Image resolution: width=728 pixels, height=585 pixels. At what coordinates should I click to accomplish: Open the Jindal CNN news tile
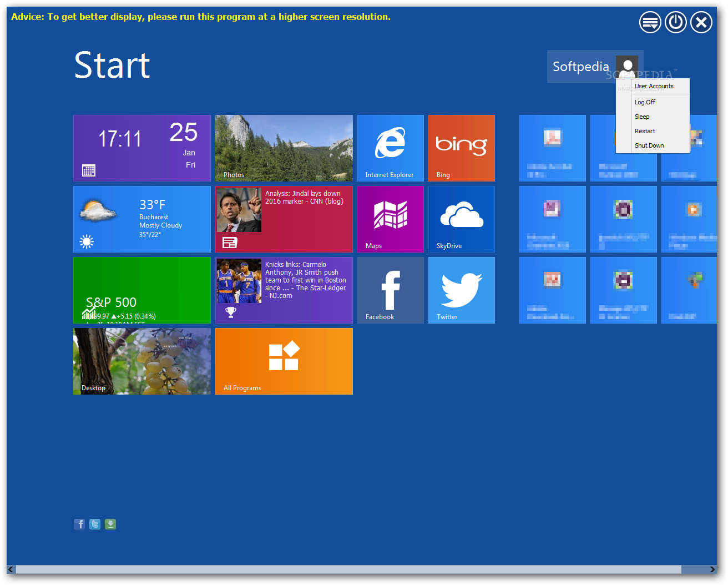click(x=284, y=219)
